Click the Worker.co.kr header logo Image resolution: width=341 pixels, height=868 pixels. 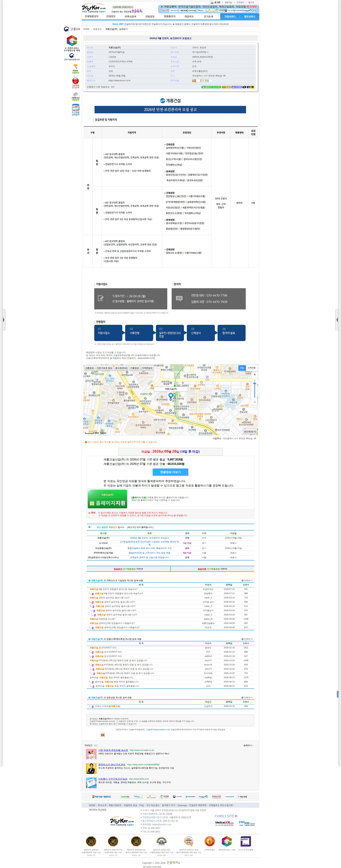click(x=94, y=8)
